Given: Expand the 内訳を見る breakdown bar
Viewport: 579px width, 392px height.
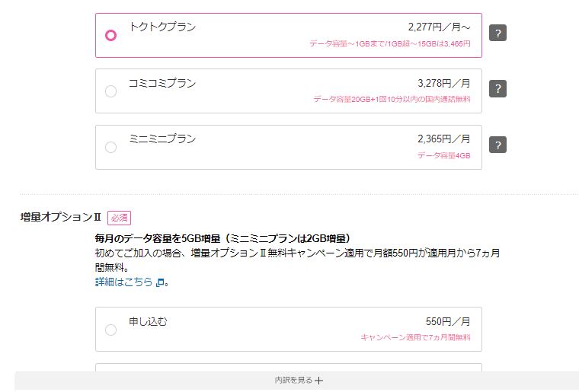Looking at the screenshot, I should coord(297,381).
